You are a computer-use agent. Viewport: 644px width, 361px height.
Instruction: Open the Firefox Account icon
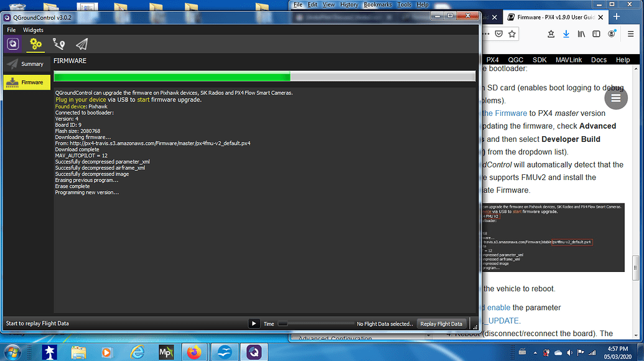[x=612, y=34]
